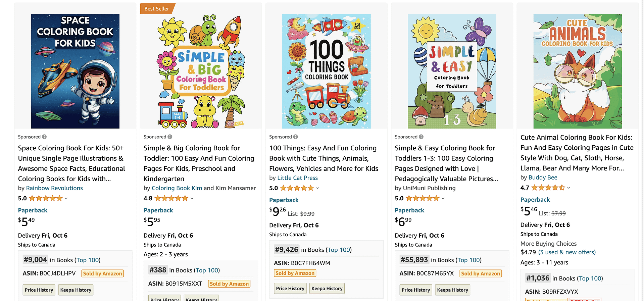Click the Sold by Amazon badge on 100 Things
Screen dimensions: 644x301
[x=295, y=273]
